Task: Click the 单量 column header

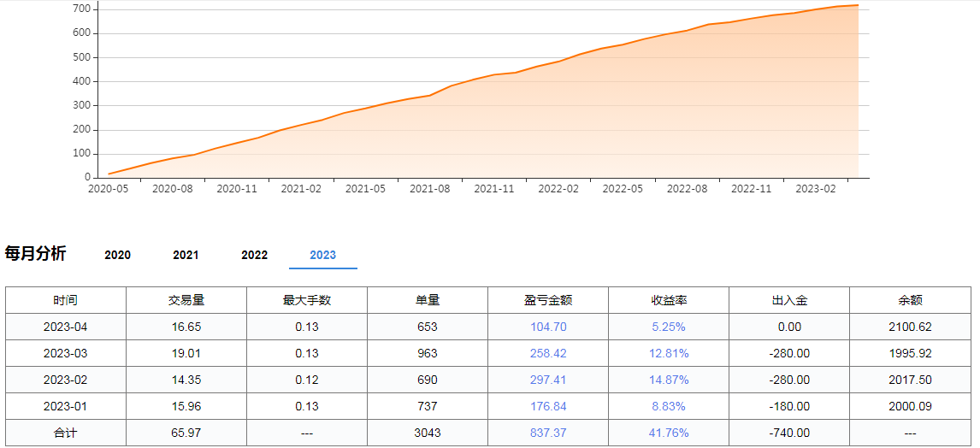Action: 428,301
